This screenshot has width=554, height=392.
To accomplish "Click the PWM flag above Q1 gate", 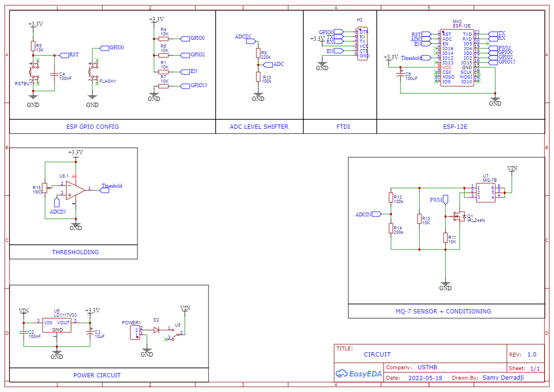I will 445,200.
